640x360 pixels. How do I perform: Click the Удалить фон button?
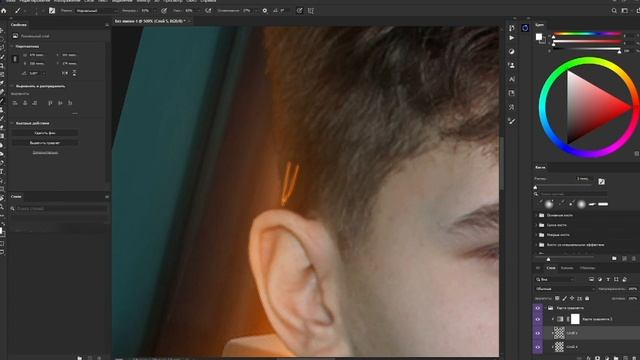click(x=45, y=133)
